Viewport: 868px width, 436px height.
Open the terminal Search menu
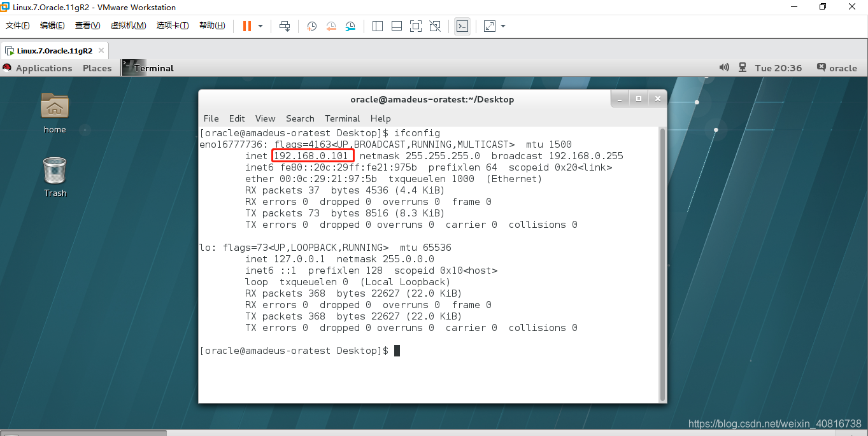click(300, 118)
